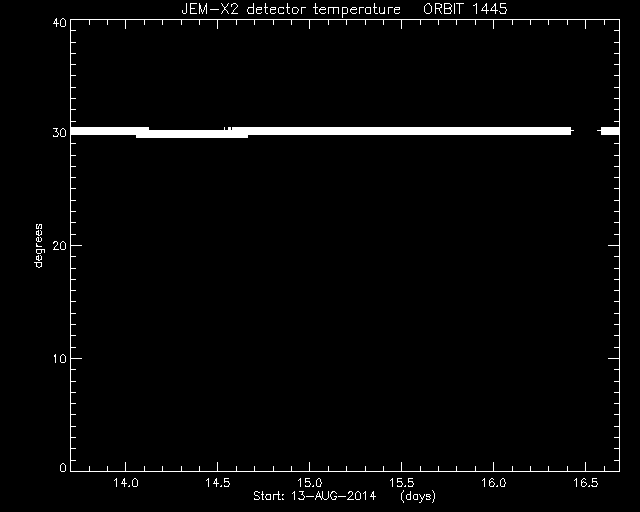The width and height of the screenshot is (640, 512).
Task: Click the final trace segment past 16.5
Action: tap(610, 131)
